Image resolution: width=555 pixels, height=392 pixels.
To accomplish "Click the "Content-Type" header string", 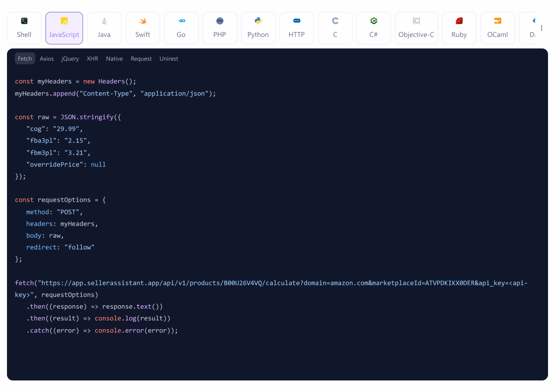I will (106, 93).
